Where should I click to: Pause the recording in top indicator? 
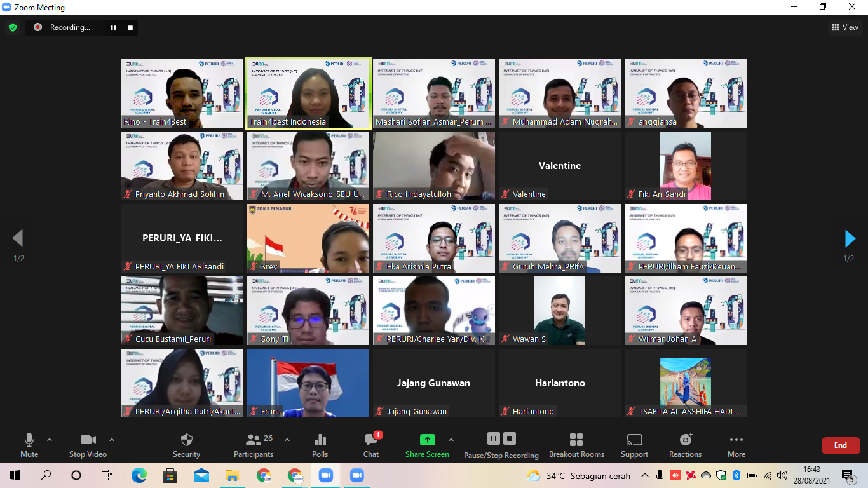click(114, 27)
